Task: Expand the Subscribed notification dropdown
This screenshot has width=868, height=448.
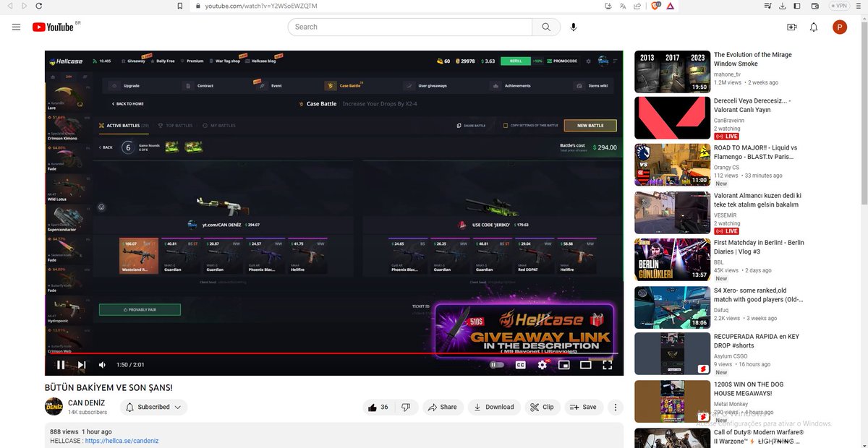Action: click(x=154, y=407)
